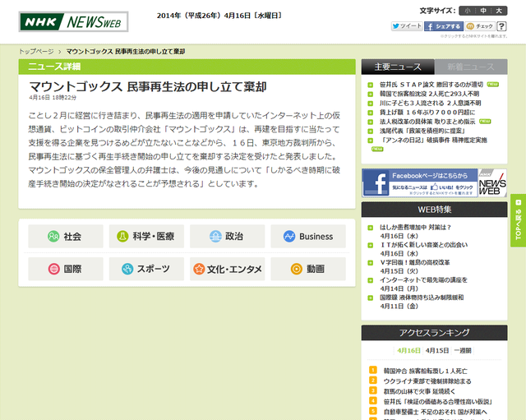Click the article title マウントゴックス 民事再生法
This screenshot has height=420, width=526.
point(148,87)
